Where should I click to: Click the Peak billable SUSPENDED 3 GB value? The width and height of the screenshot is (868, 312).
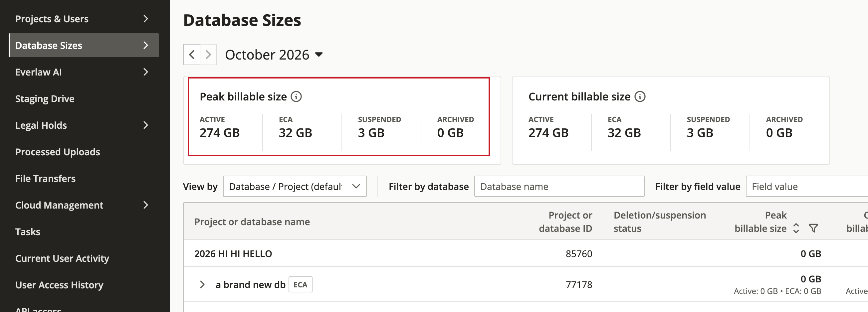pyautogui.click(x=371, y=133)
